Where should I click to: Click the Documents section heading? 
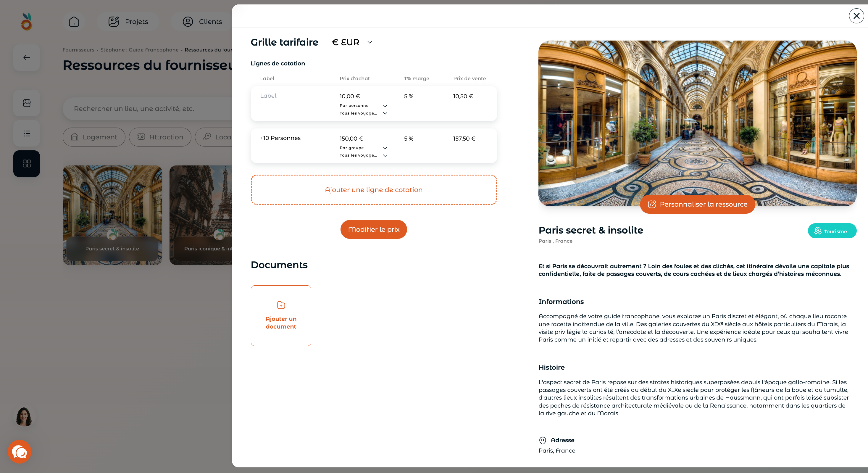pyautogui.click(x=279, y=265)
